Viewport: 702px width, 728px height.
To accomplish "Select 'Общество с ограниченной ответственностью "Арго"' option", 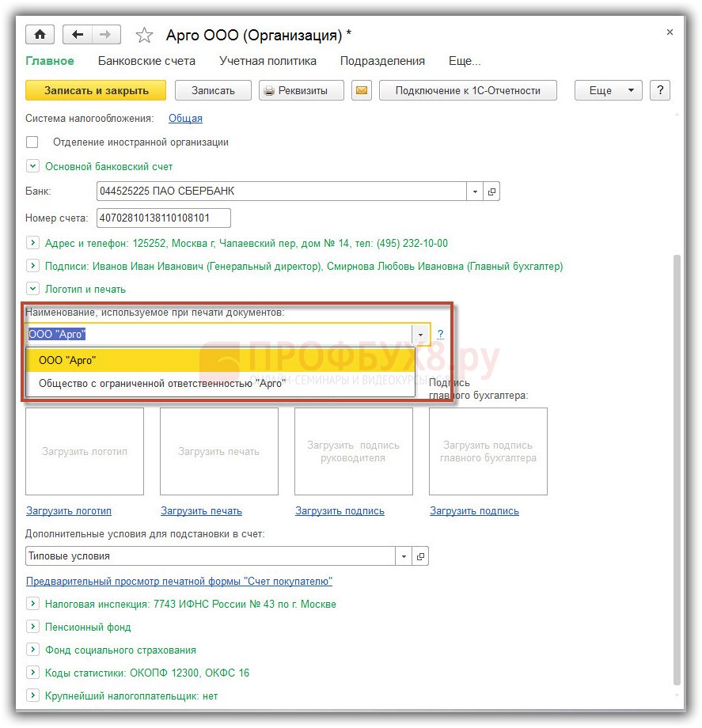I will tap(161, 383).
